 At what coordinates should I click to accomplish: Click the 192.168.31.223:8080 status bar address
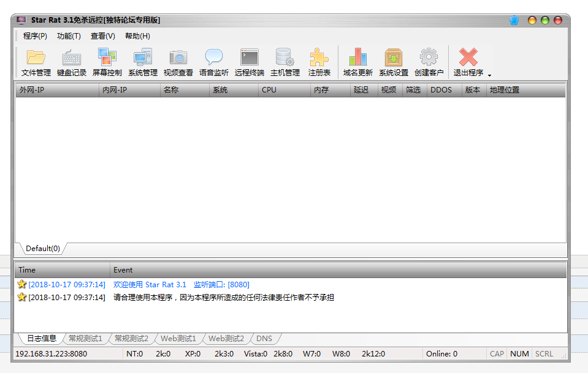click(x=52, y=354)
